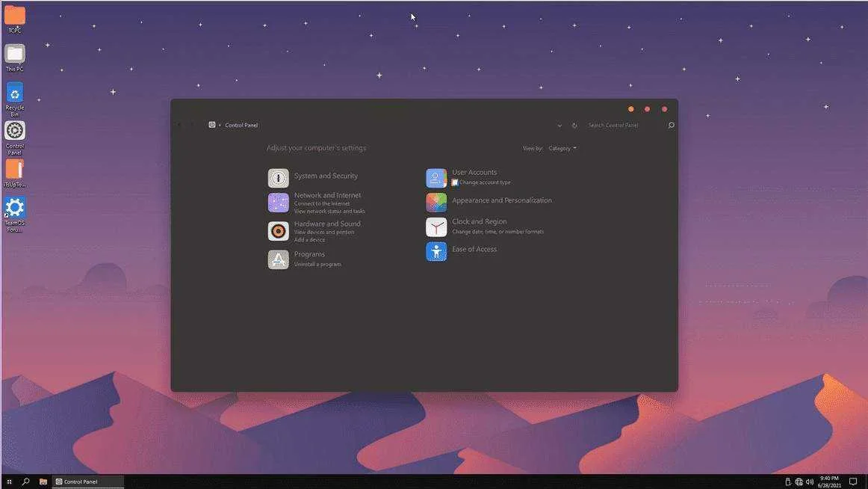The image size is (868, 489).
Task: Open the Clock and Region icon
Action: click(x=436, y=227)
